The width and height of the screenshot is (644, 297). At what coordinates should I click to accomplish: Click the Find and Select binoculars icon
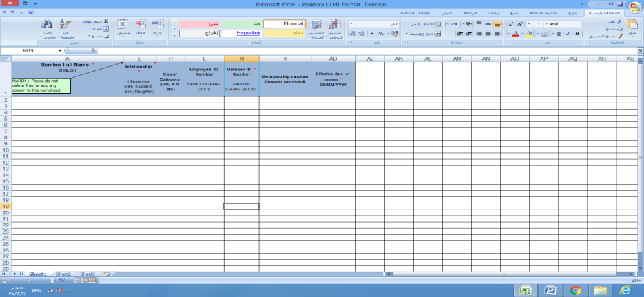47,24
